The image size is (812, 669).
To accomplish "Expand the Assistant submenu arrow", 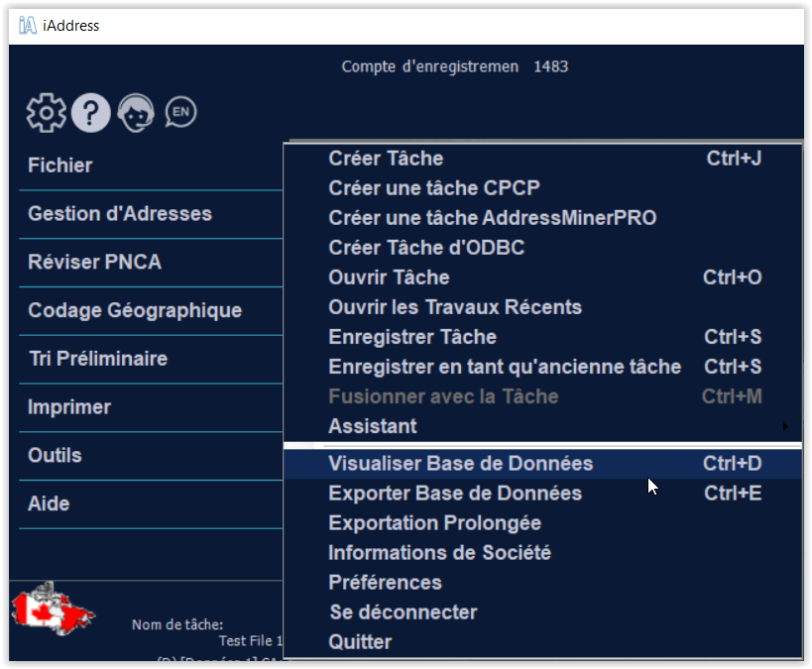I will (x=785, y=427).
